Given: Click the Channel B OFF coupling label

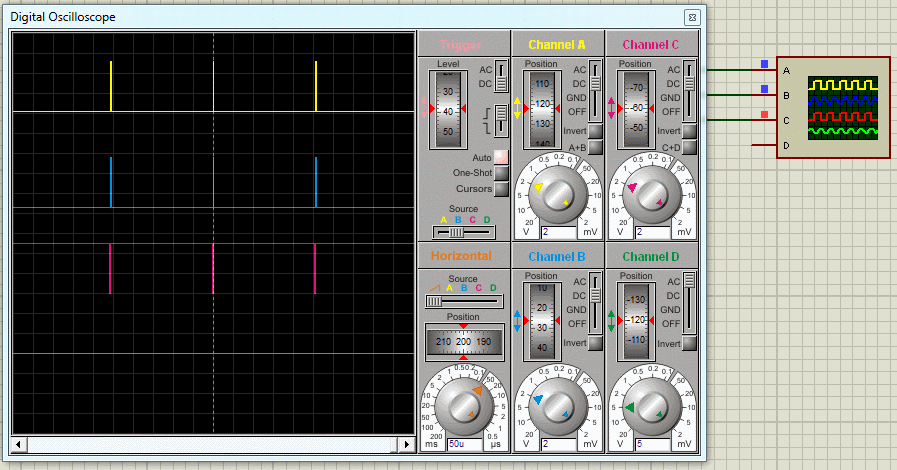Looking at the screenshot, I should [x=577, y=324].
